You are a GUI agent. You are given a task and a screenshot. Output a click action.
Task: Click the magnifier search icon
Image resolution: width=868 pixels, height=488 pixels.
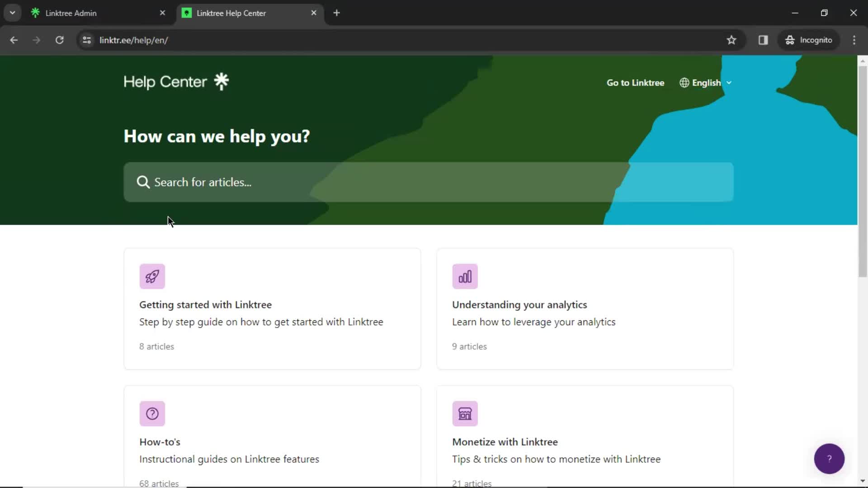tap(143, 182)
